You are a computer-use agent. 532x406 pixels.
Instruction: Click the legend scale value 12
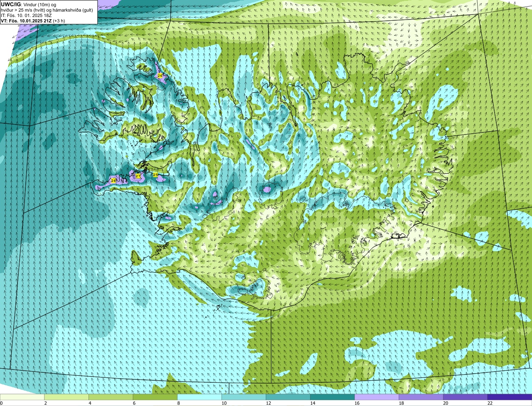(268, 403)
